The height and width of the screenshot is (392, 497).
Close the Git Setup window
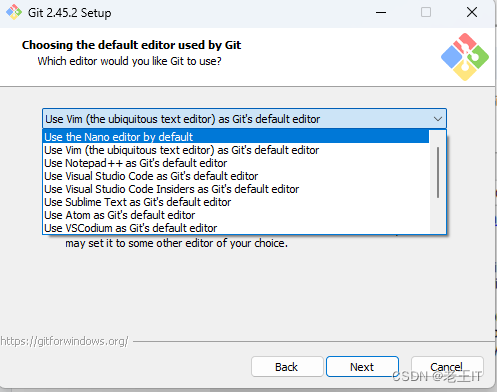coord(472,13)
